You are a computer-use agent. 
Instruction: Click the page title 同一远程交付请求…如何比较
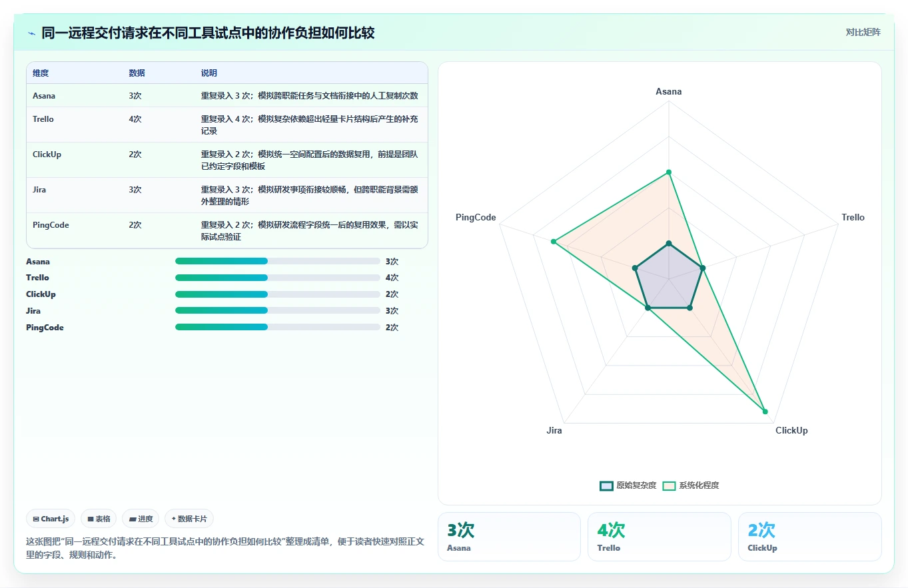coord(208,33)
